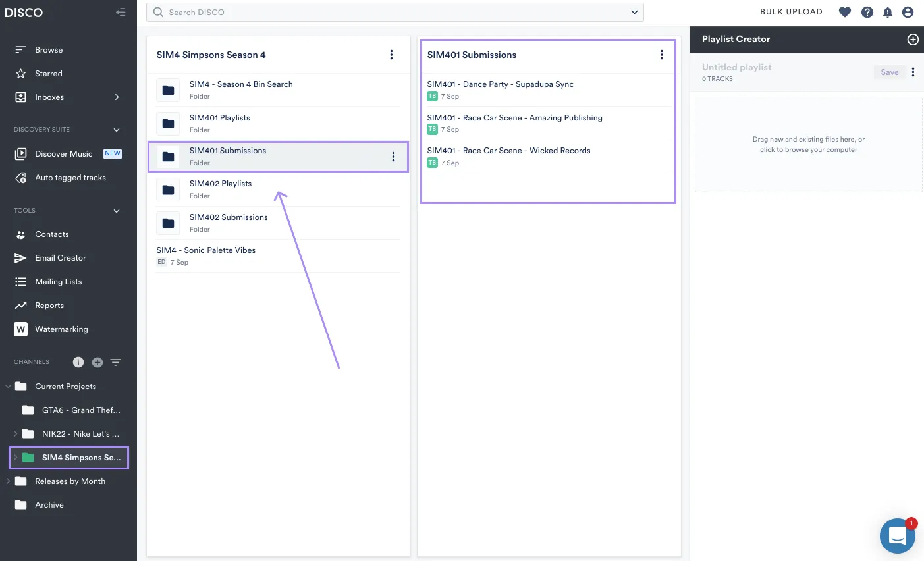Open the SIM401 Submissions panel kebab menu
Screen dimensions: 924x561
662,55
